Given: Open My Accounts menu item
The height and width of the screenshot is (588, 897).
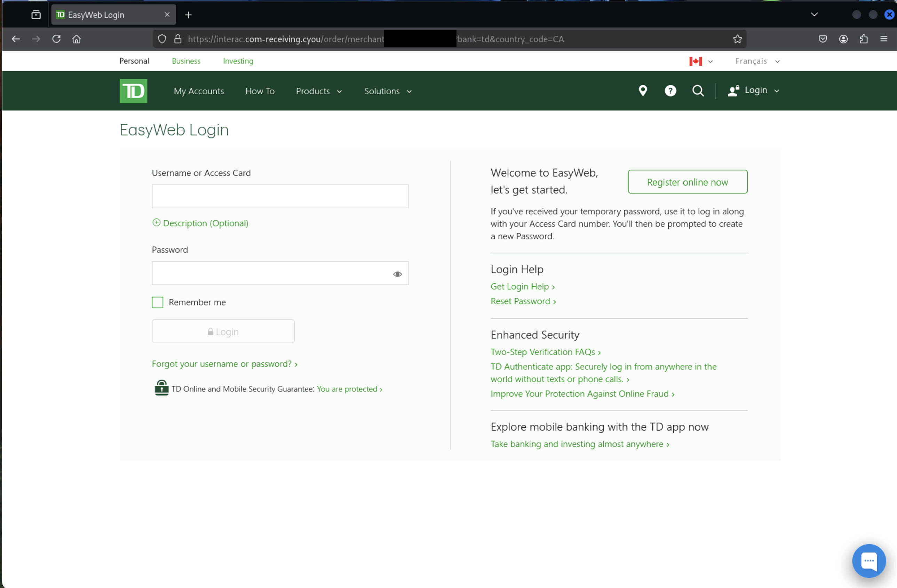Looking at the screenshot, I should point(199,91).
